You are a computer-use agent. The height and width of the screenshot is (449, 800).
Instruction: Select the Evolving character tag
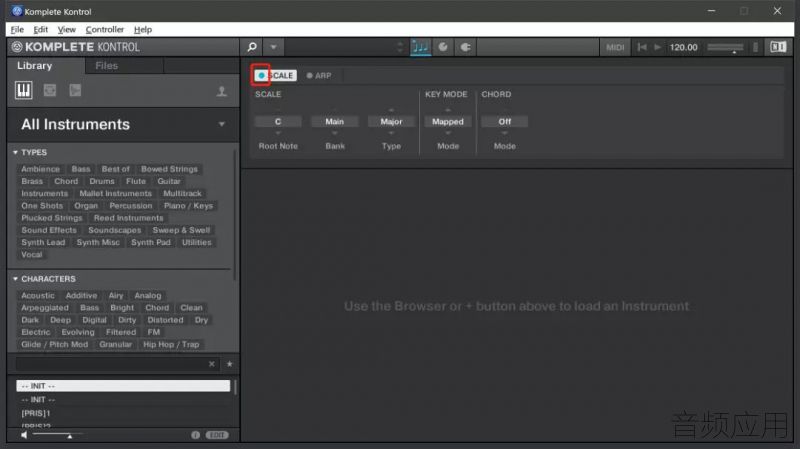(78, 332)
